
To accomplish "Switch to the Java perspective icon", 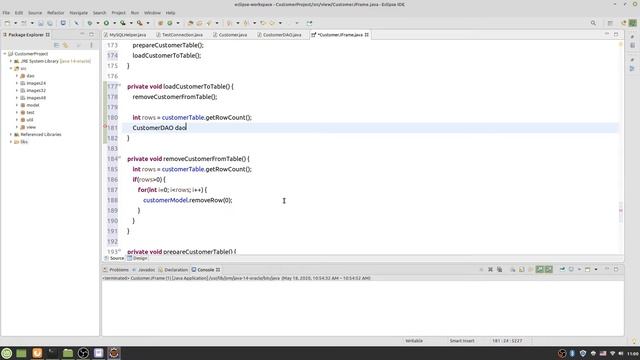I will tap(632, 23).
